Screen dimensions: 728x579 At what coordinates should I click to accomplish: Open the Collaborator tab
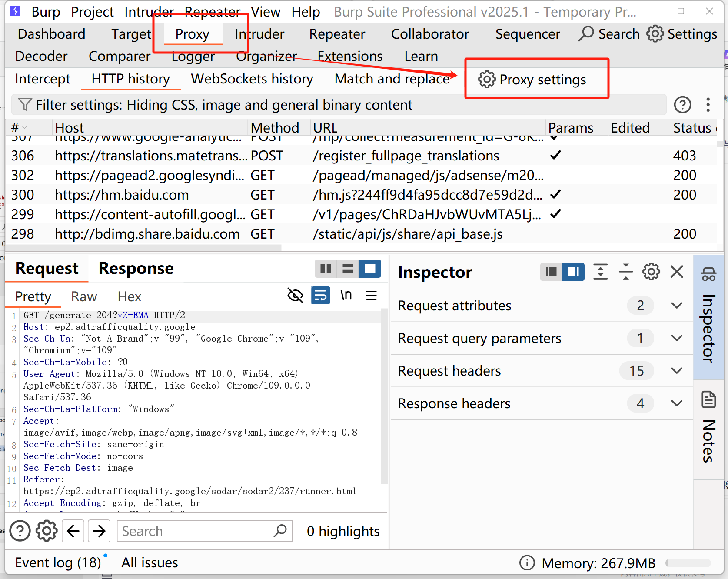click(430, 34)
